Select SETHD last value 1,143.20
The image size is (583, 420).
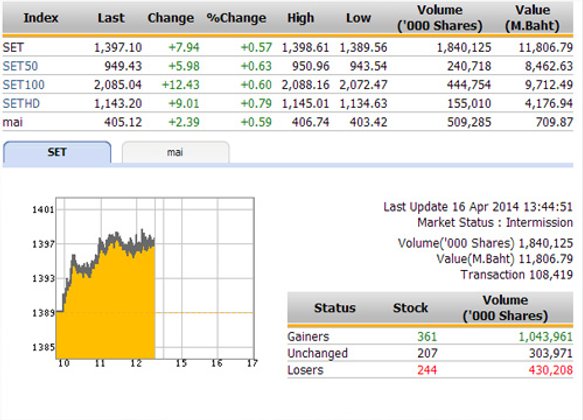click(x=118, y=103)
